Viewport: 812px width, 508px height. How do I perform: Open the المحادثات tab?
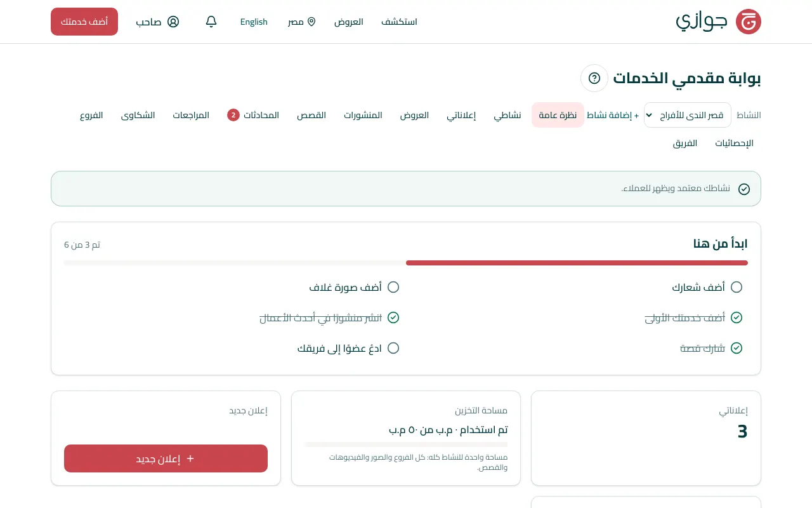253,115
